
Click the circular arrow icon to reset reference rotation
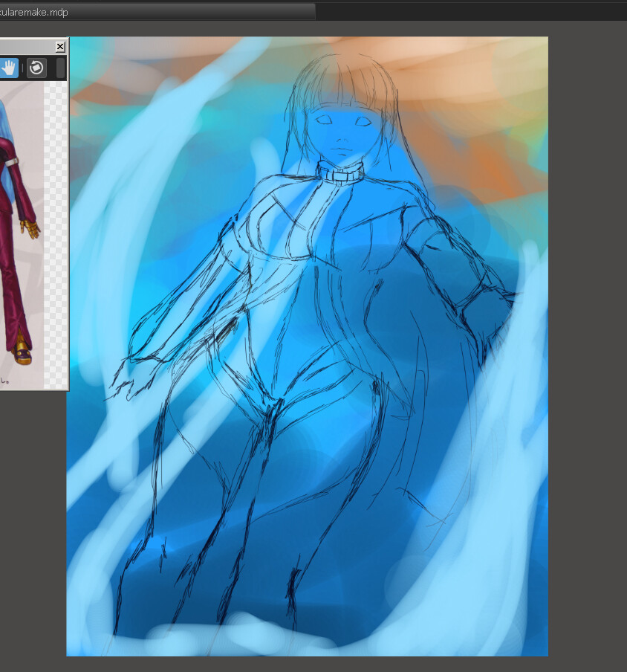coord(36,68)
